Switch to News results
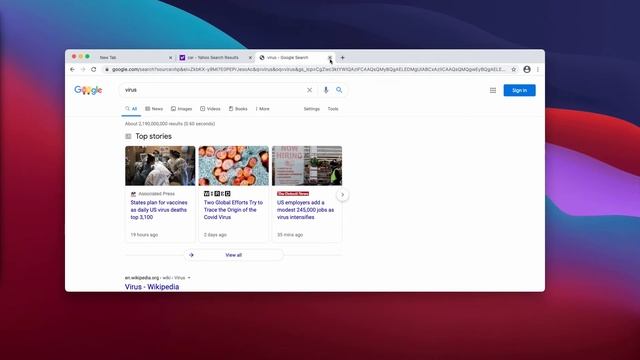This screenshot has width=640, height=360. point(154,109)
